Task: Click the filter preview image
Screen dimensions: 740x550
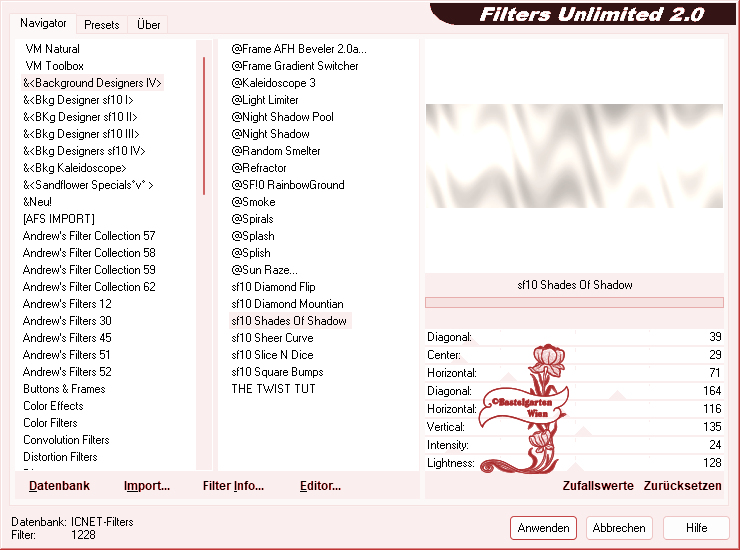Action: click(x=574, y=156)
